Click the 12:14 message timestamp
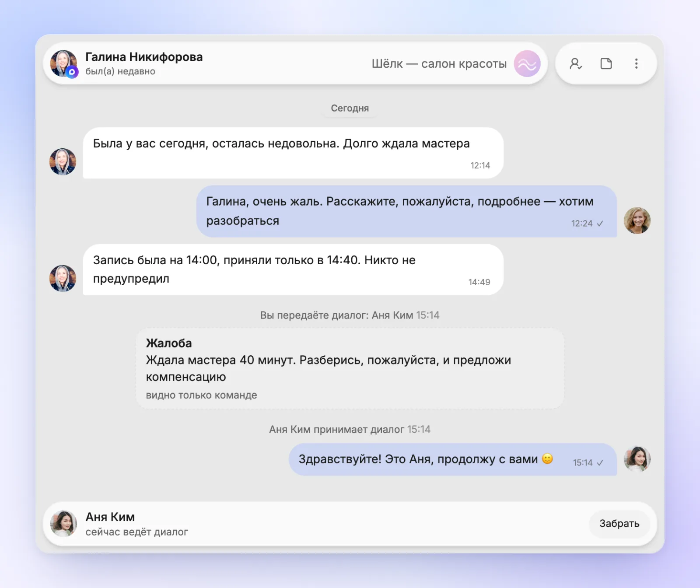700x588 pixels. [480, 165]
